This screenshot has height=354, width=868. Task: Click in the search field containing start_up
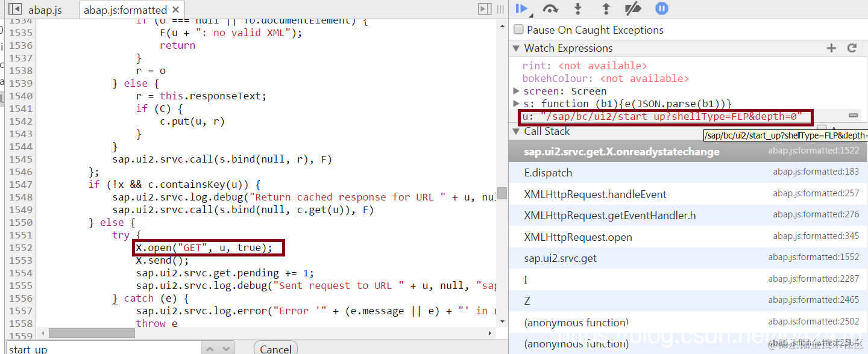coord(102,349)
